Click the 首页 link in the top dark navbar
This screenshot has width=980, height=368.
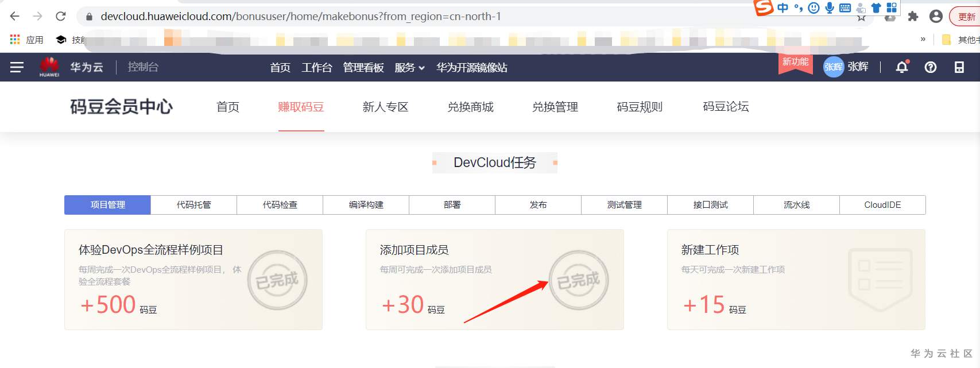coord(280,68)
